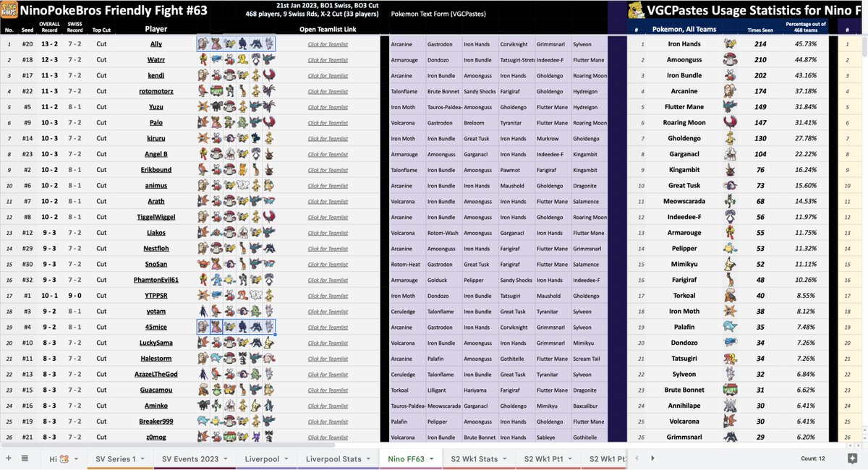
Task: Select the overall record 13 - 2 cell
Action: coord(50,44)
